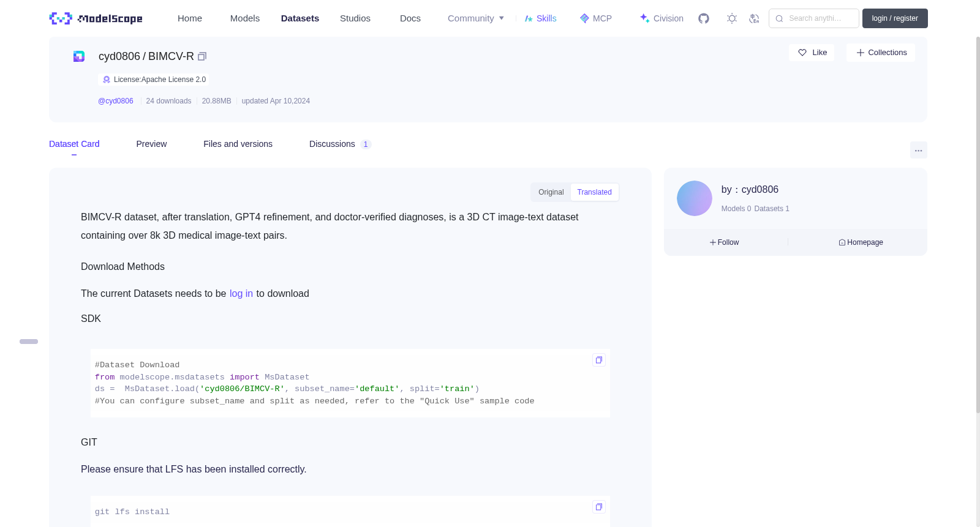This screenshot has width=980, height=527.
Task: Open the @cyd0806 author link
Action: [x=116, y=101]
